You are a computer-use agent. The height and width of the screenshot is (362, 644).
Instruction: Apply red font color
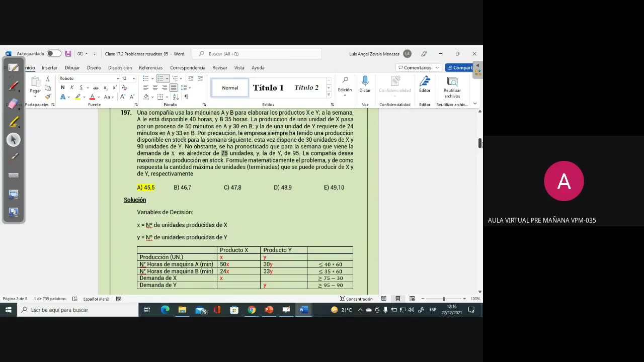92,97
